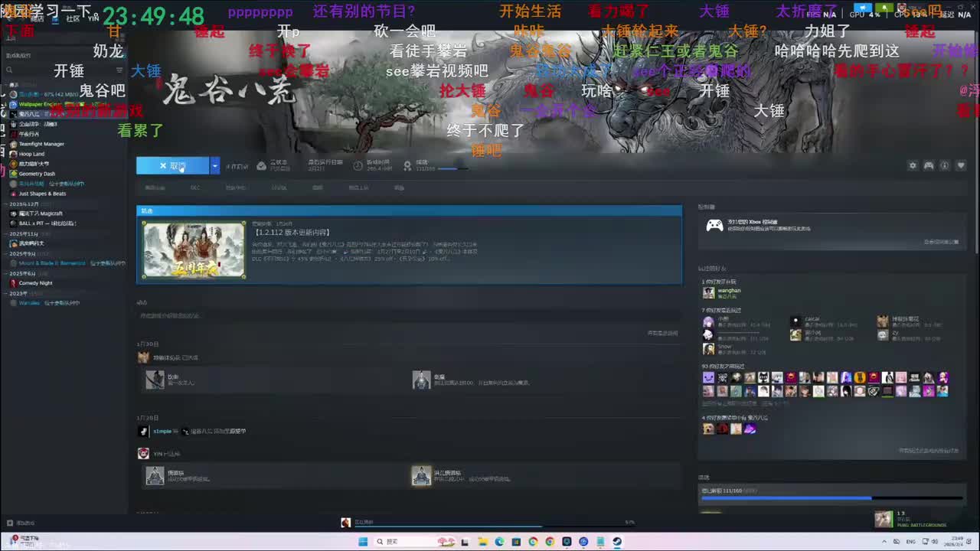The height and width of the screenshot is (551, 980).
Task: Click the ENG input language indicator
Action: pos(911,542)
